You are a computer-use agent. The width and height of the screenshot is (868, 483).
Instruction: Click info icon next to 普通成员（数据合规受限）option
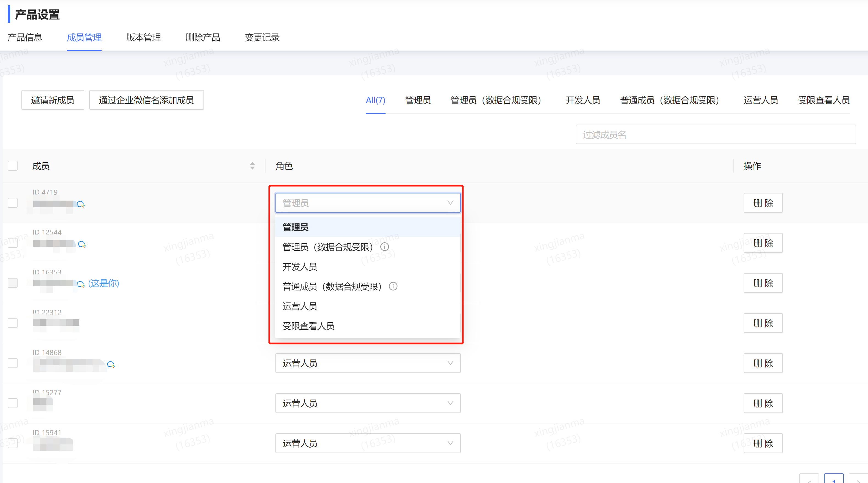point(393,286)
